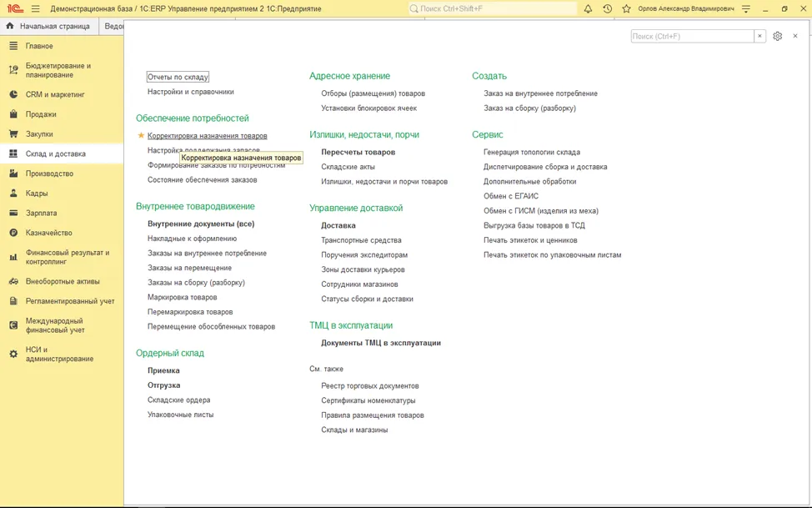Open Накладные к оформлению
812x508 pixels.
(192, 239)
